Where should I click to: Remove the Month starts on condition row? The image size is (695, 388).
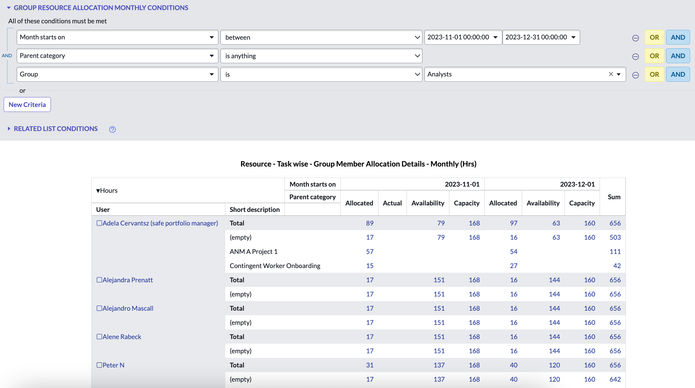[635, 38]
